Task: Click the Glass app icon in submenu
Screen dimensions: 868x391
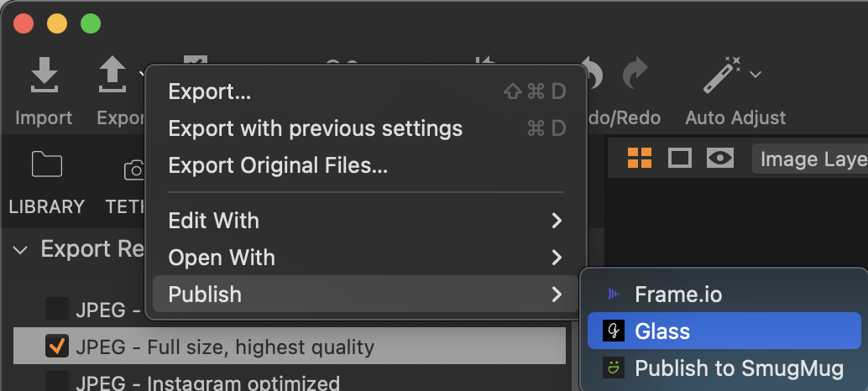Action: (613, 331)
